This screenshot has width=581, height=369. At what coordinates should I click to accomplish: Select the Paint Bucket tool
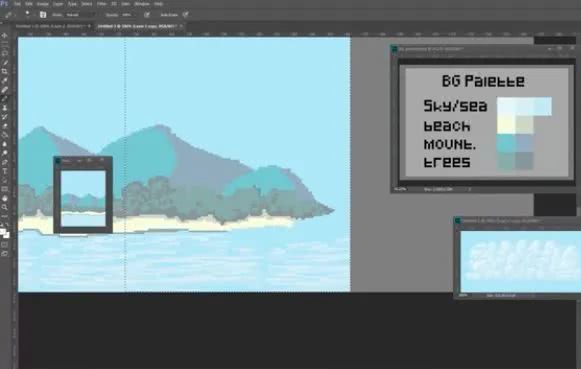pyautogui.click(x=5, y=135)
